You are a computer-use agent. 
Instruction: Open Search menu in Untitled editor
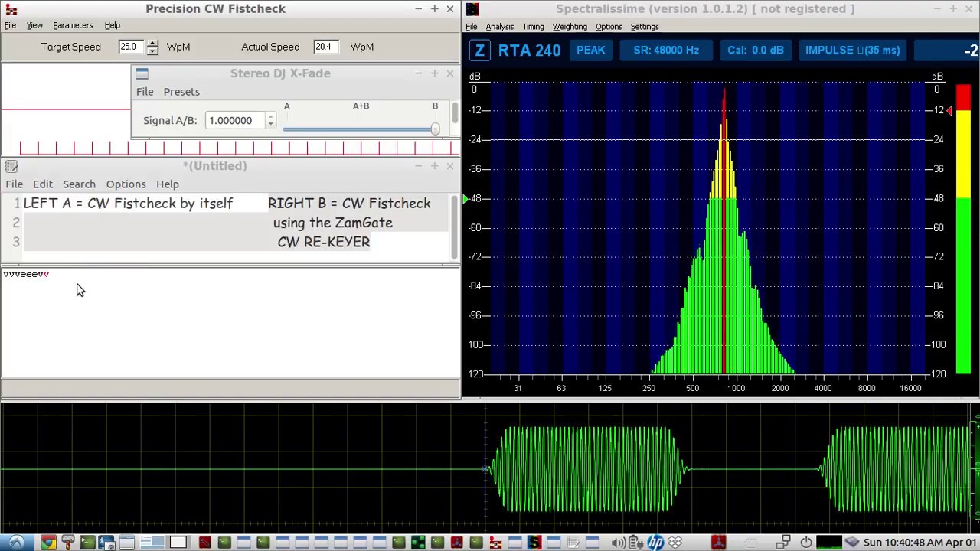point(79,184)
